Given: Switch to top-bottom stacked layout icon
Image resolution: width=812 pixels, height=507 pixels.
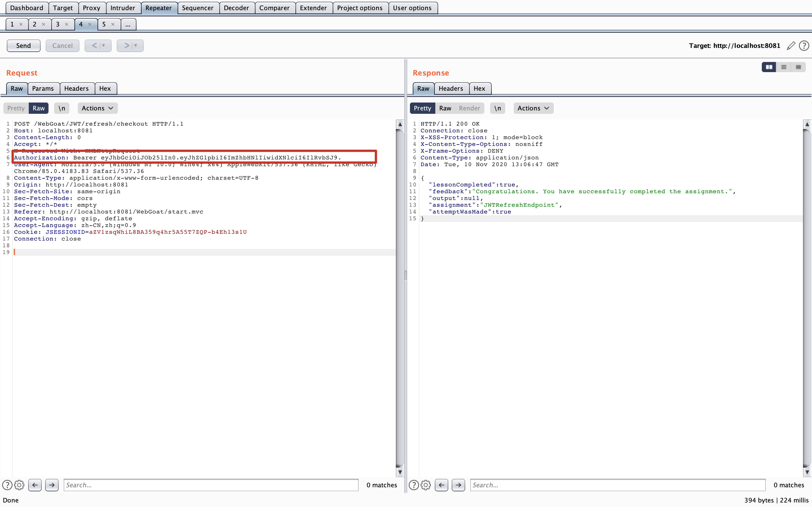Looking at the screenshot, I should coord(784,67).
